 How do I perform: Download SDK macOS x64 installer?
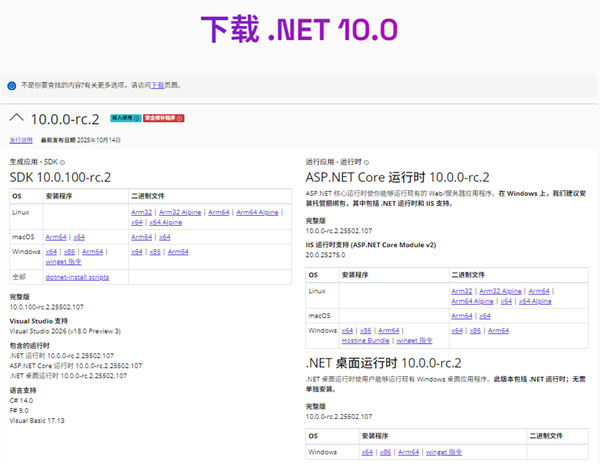(79, 237)
